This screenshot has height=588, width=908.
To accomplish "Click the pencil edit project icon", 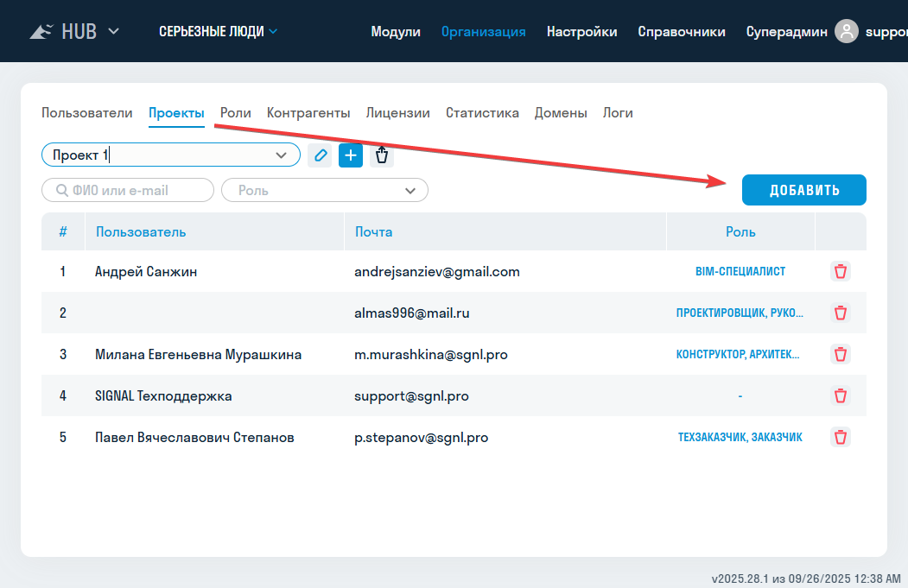I will [x=320, y=155].
